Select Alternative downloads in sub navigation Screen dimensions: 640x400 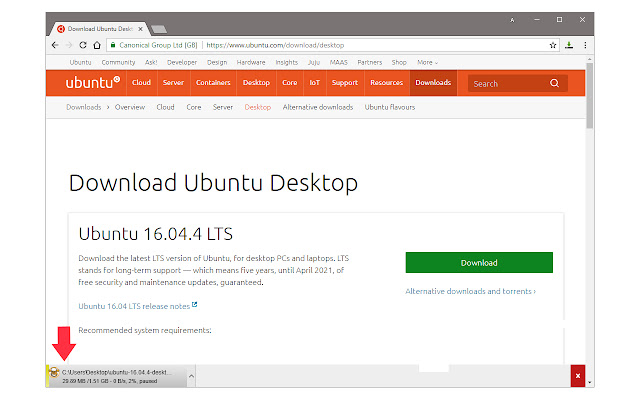pos(318,107)
